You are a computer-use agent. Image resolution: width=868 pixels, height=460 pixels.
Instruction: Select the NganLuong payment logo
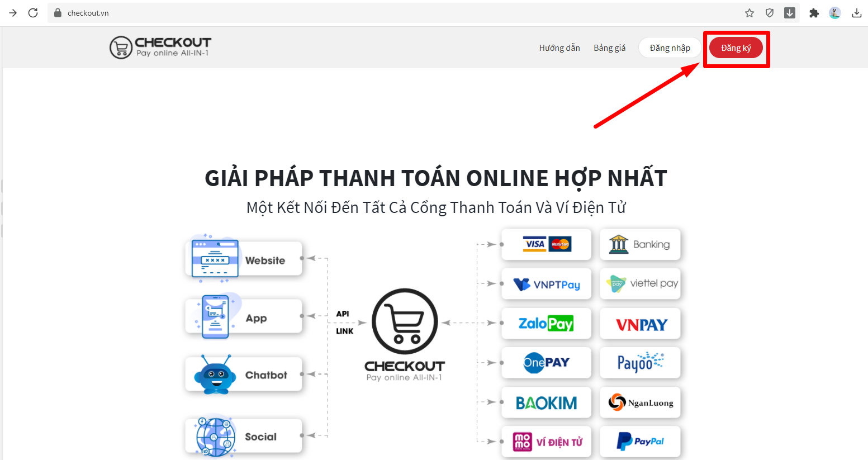tap(640, 402)
